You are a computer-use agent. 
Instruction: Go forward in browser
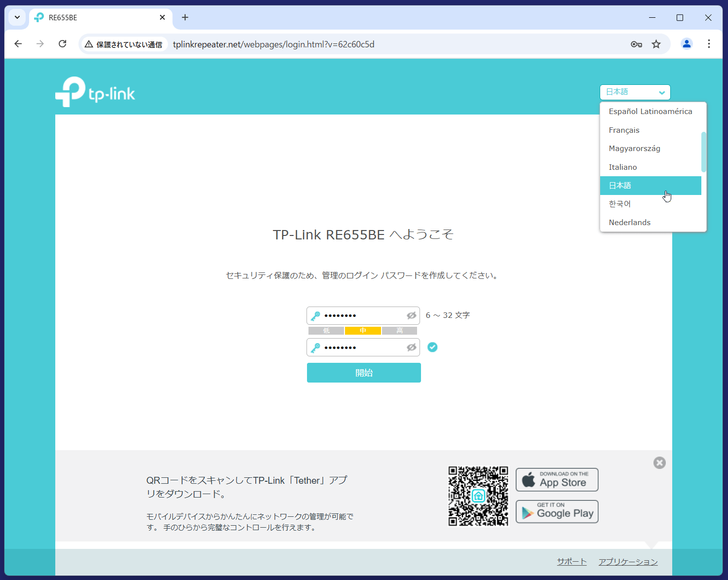40,44
